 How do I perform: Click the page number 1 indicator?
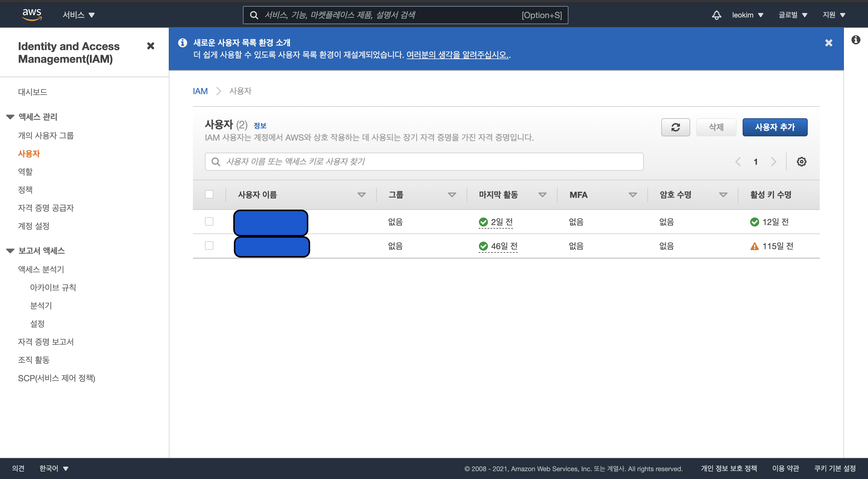[756, 162]
